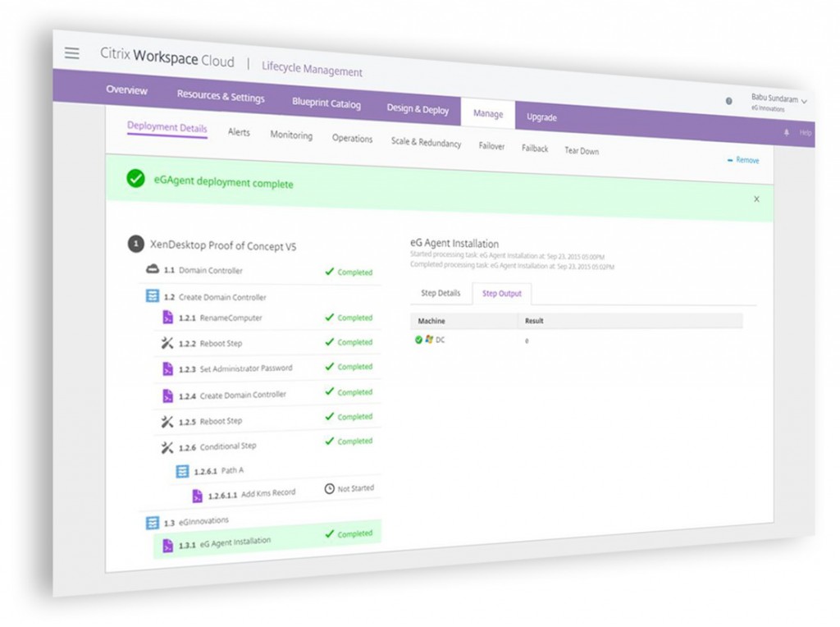Open the Overview tab
The width and height of the screenshot is (840, 627).
[126, 89]
